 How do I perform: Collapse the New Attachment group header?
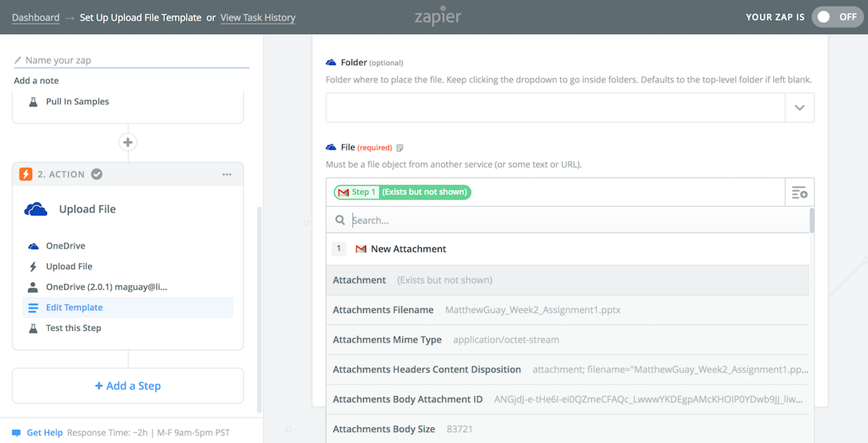(x=567, y=249)
